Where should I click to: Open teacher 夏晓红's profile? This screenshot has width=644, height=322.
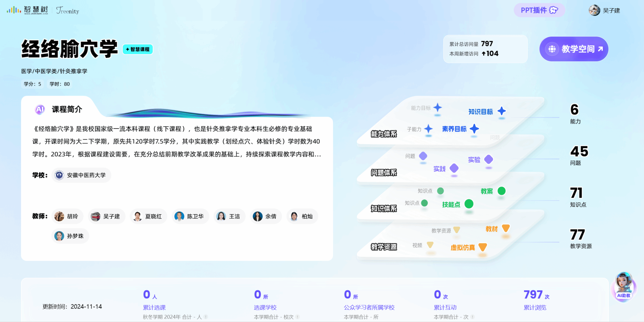[148, 216]
